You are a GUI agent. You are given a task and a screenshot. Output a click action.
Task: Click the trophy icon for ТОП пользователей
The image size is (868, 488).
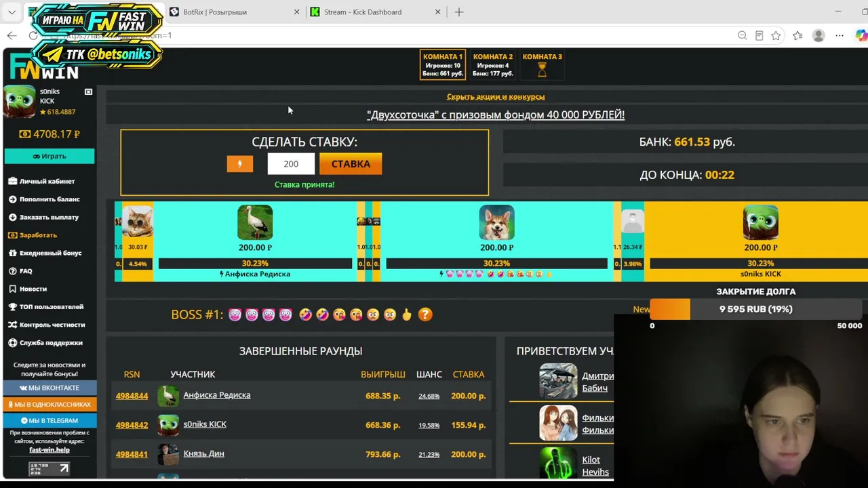point(13,307)
